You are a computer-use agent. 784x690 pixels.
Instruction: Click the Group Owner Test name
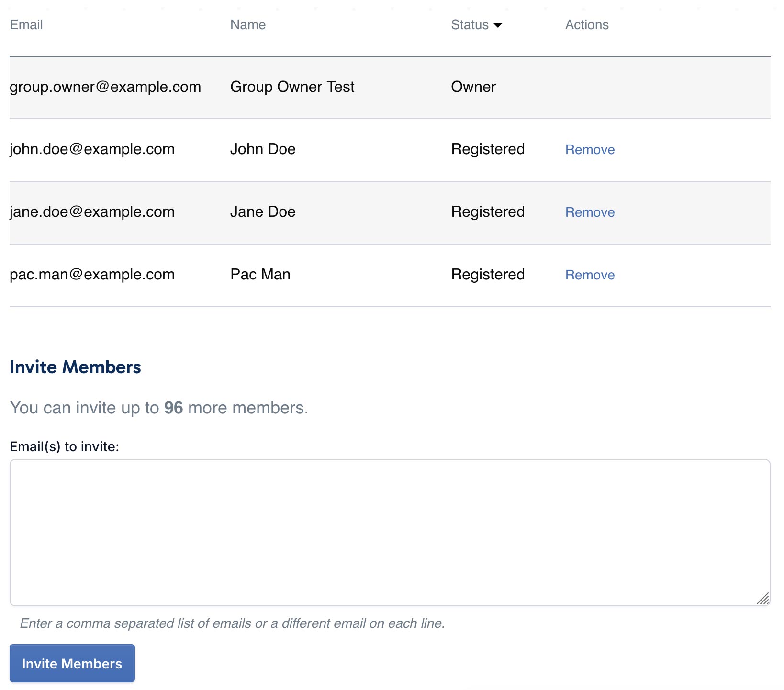click(x=292, y=87)
